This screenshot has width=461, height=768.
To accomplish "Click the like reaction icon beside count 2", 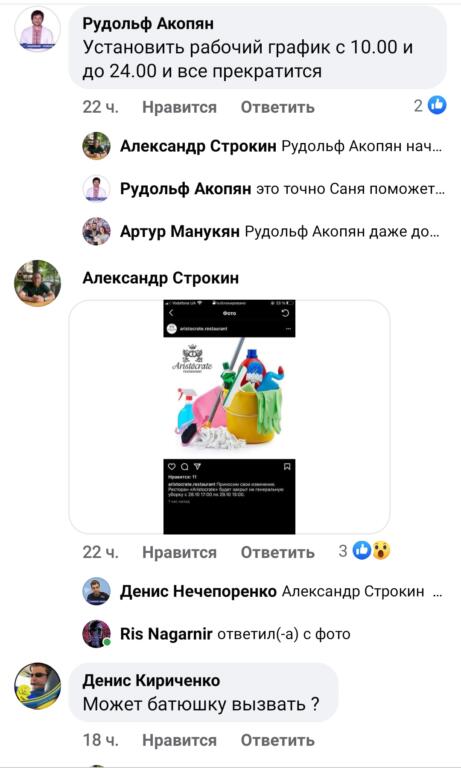I will pos(437,105).
